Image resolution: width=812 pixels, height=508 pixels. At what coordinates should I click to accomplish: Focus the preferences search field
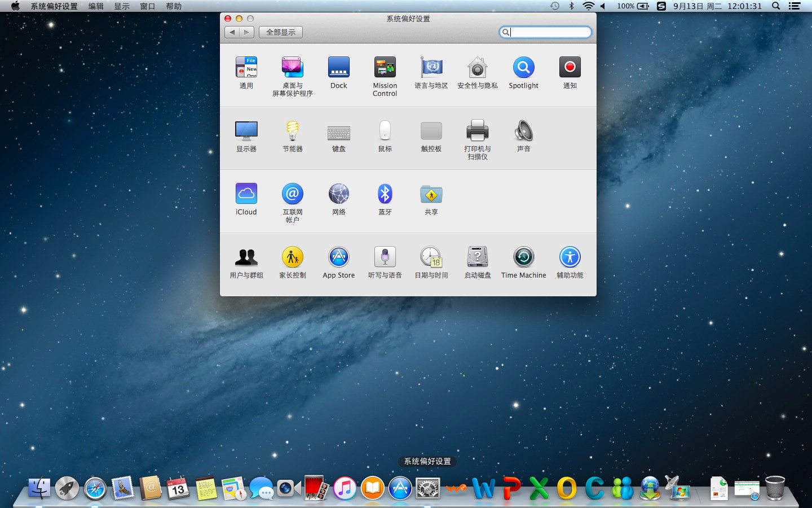tap(545, 32)
